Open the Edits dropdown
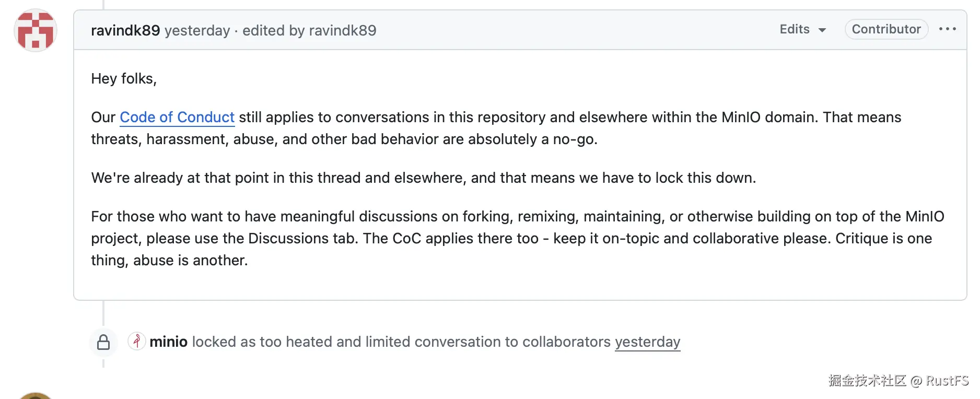980x399 pixels. (x=802, y=29)
